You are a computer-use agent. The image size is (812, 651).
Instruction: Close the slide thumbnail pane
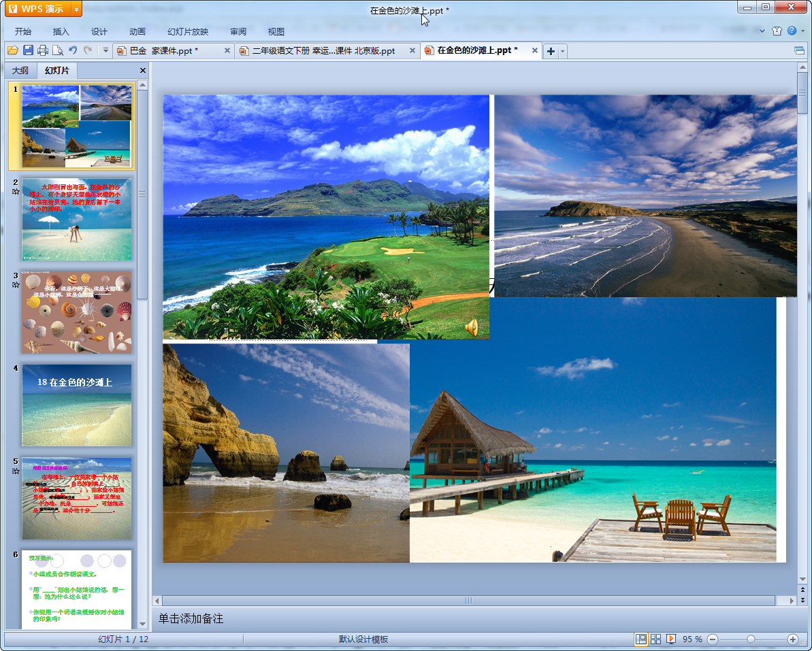(x=142, y=70)
